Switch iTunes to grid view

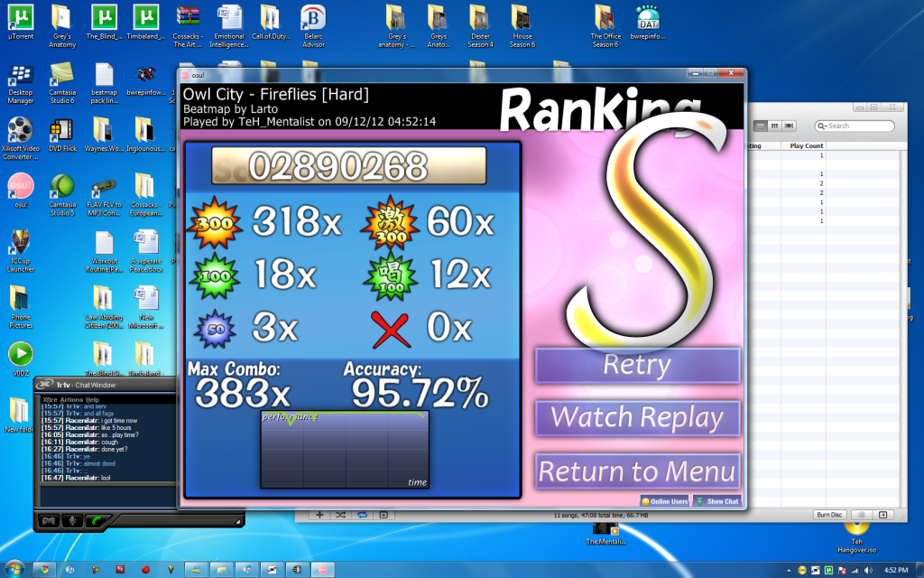pyautogui.click(x=774, y=126)
